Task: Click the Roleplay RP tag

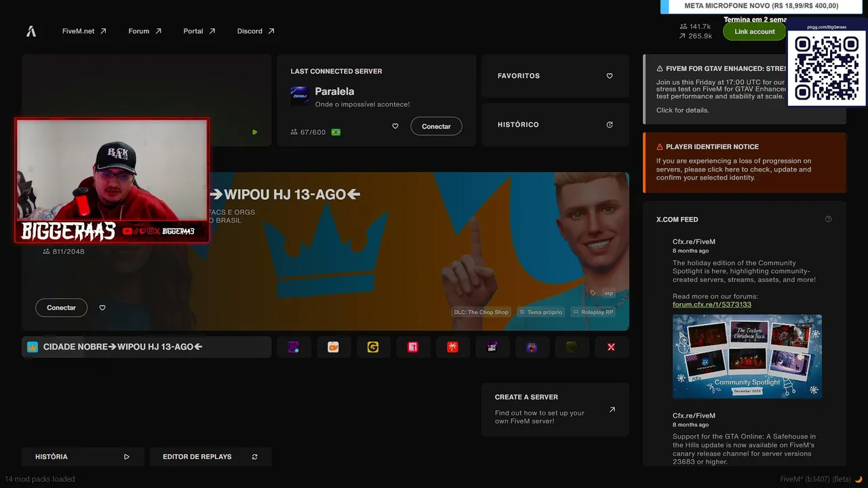Action: 593,312
